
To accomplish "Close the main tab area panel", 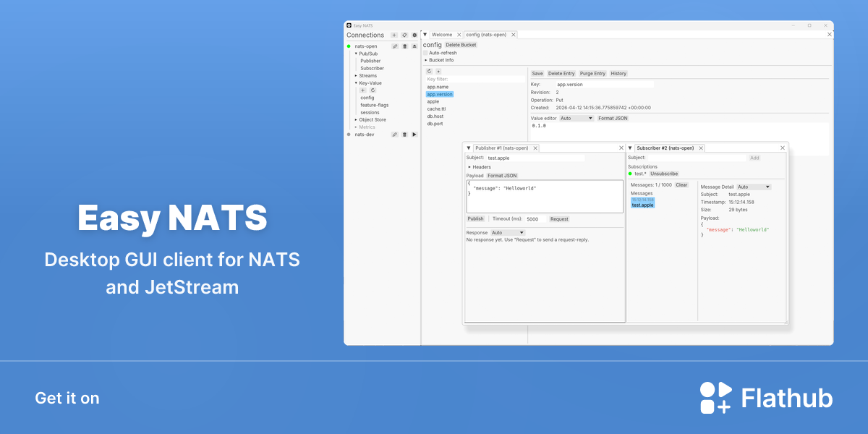I will click(829, 34).
